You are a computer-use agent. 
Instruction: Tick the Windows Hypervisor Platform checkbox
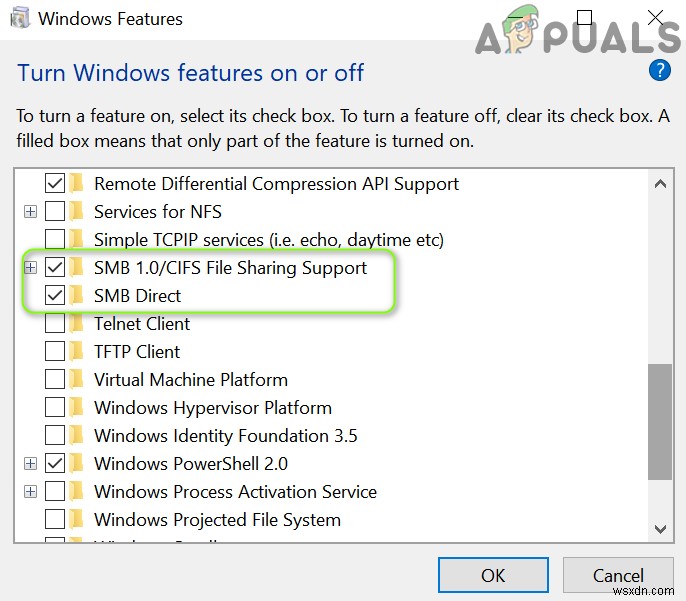[x=55, y=408]
